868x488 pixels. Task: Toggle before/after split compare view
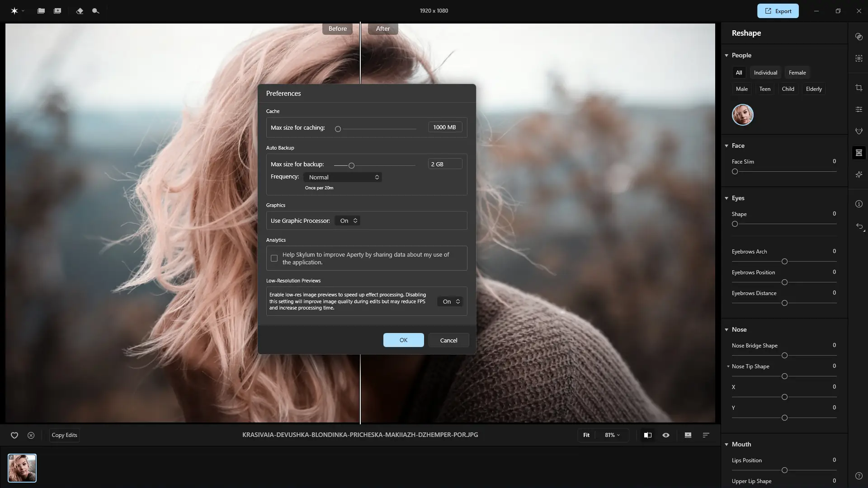(x=648, y=435)
